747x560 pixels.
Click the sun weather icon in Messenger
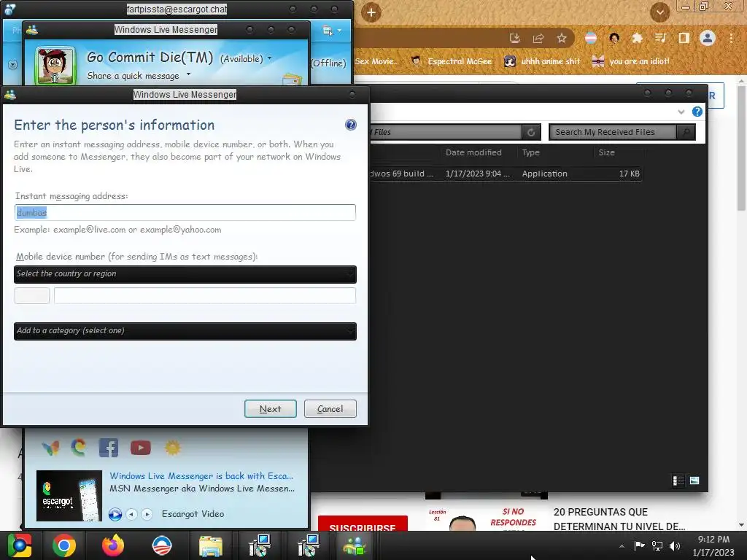[x=172, y=448]
